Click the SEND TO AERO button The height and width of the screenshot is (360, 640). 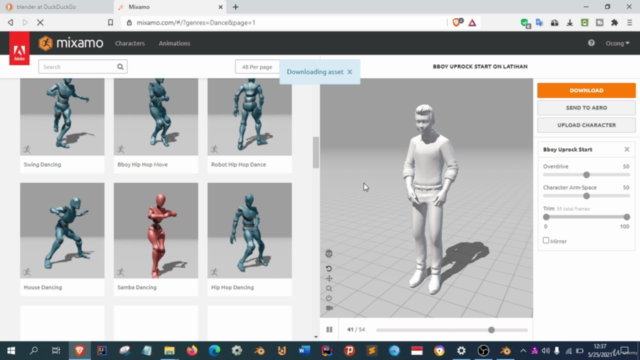pos(586,108)
